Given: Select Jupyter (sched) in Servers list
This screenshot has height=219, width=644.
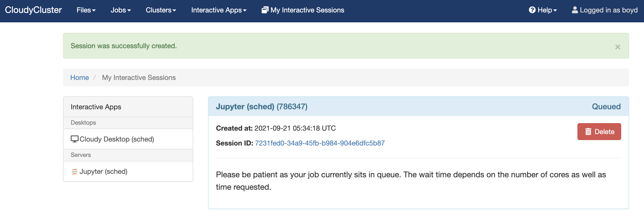Looking at the screenshot, I should click(x=128, y=172).
